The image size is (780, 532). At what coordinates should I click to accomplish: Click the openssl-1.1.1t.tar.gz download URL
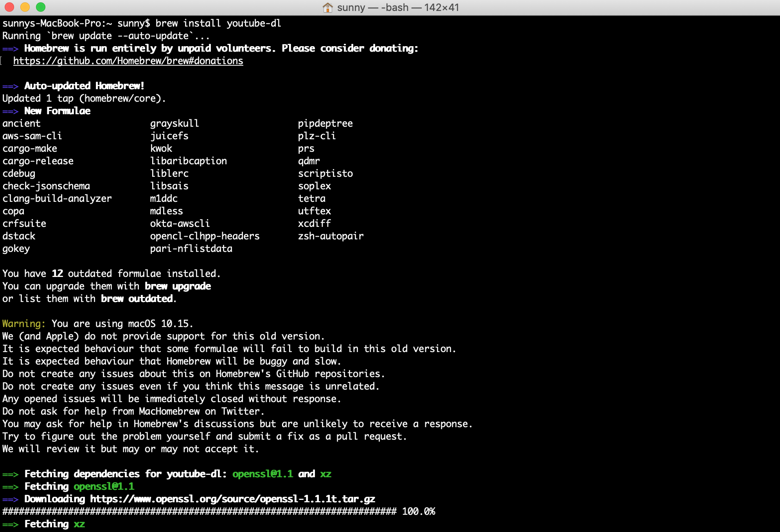(232, 499)
